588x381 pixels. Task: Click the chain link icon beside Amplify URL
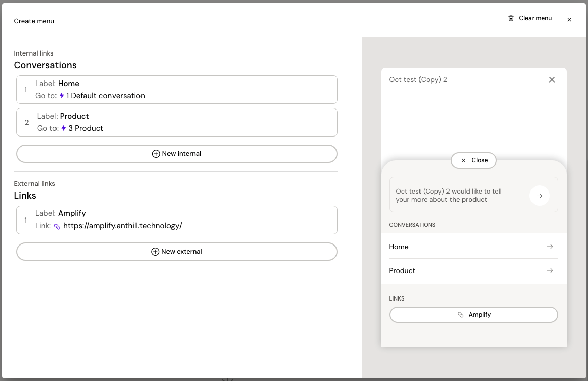coord(57,226)
